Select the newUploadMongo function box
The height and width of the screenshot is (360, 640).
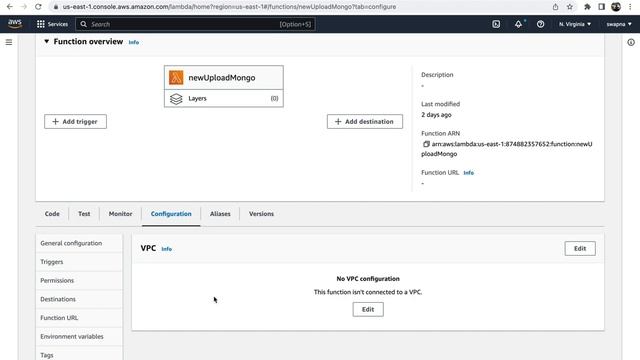pos(224,78)
